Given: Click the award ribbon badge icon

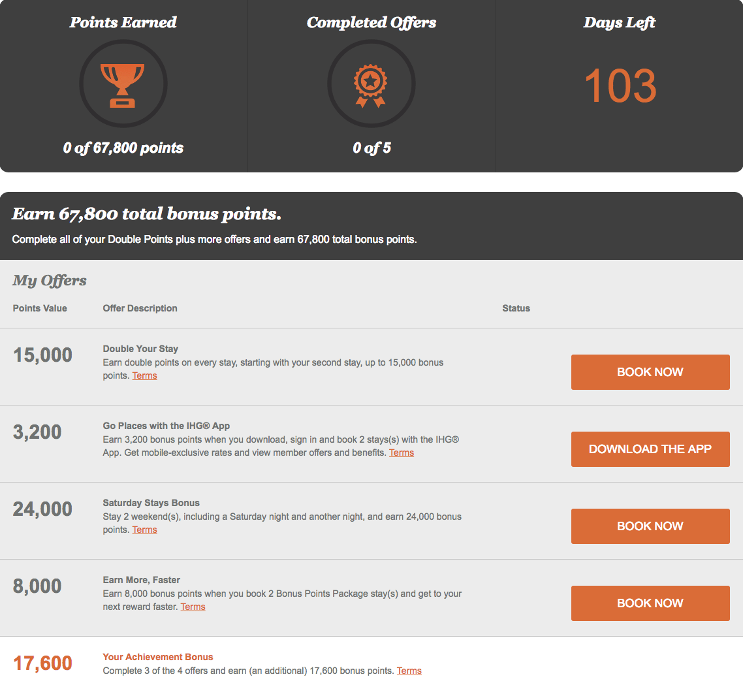Looking at the screenshot, I should (371, 86).
